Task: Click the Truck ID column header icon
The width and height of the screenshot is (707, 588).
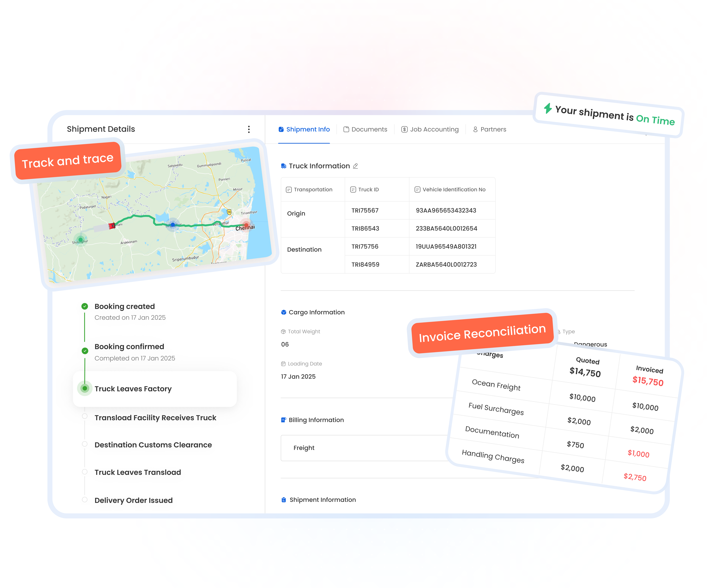Action: [x=353, y=190]
